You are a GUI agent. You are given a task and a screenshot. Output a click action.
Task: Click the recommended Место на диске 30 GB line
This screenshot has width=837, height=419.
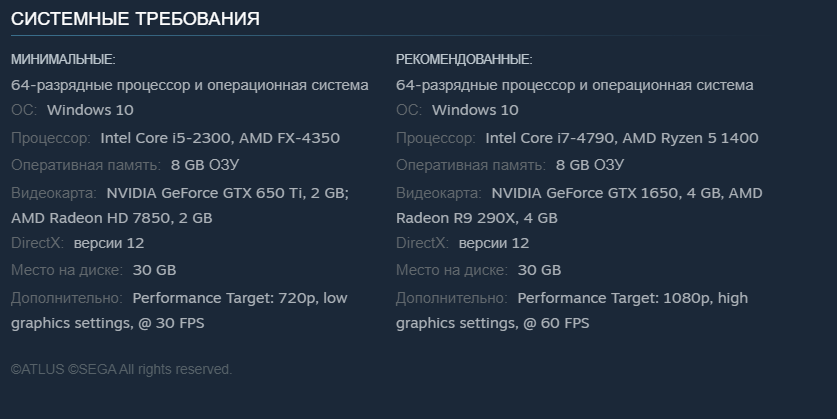pos(478,270)
